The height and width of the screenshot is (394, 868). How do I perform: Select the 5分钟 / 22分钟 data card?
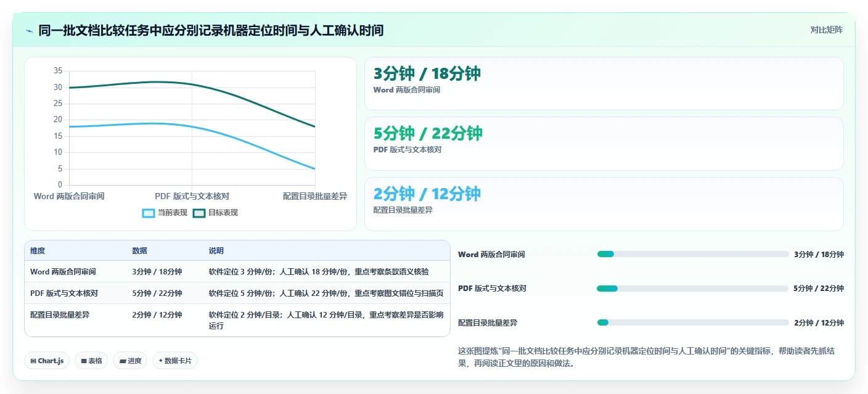(604, 144)
